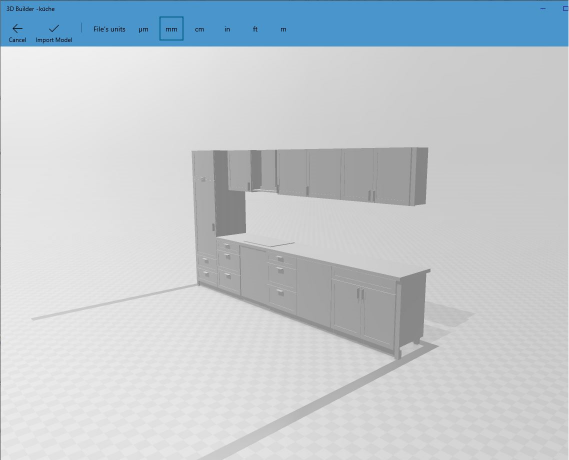Minimize the 3D Builder window
The width and height of the screenshot is (569, 460).
pos(543,8)
